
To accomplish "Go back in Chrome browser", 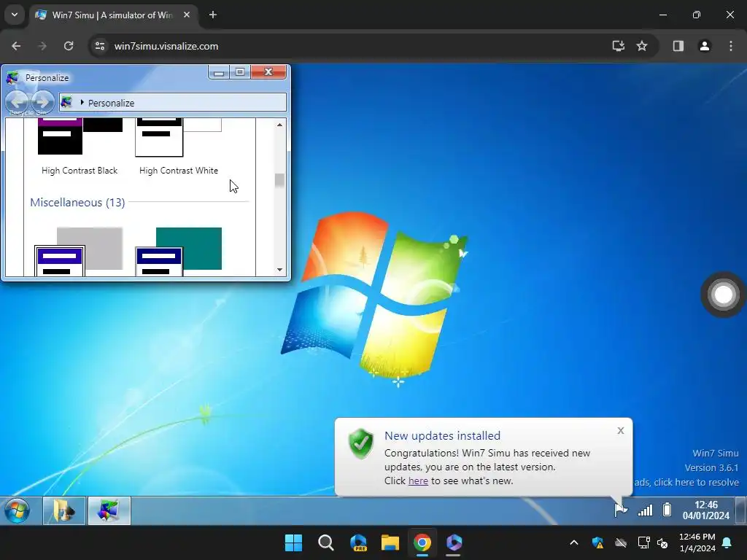I will [16, 46].
